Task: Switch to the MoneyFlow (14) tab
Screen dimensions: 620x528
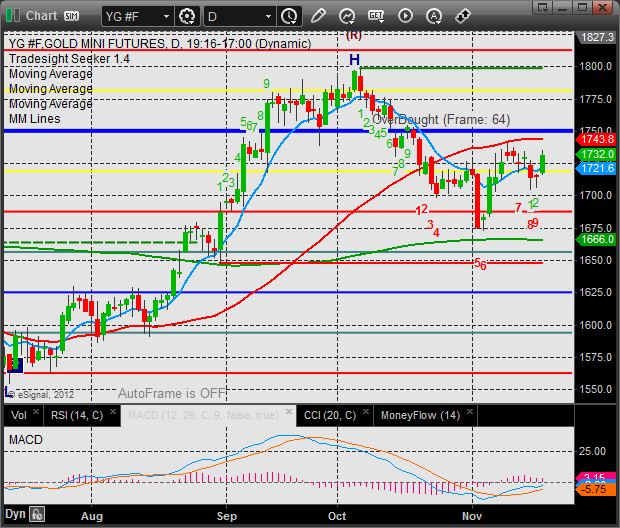Action: (420, 415)
